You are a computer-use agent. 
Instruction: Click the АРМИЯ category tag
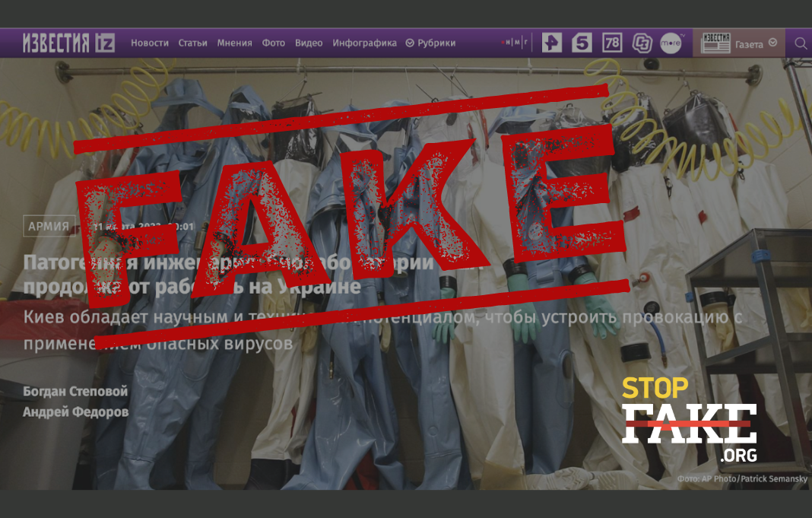(49, 227)
